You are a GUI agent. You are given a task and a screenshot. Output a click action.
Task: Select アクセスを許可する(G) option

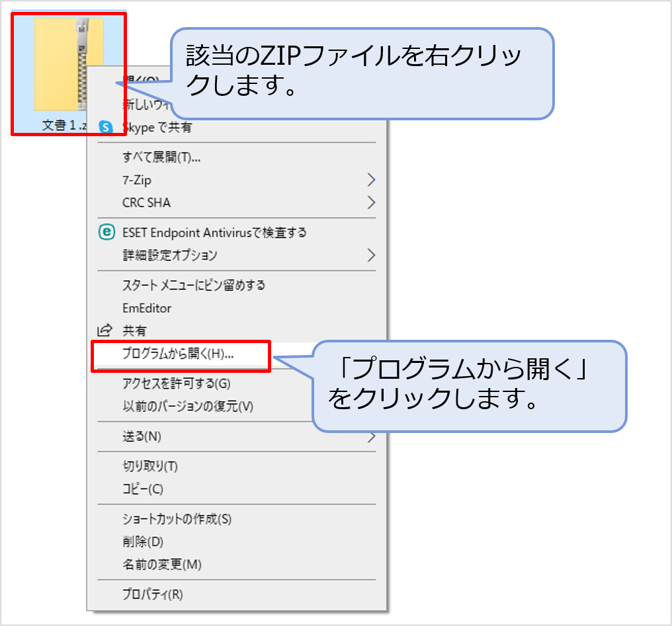click(x=176, y=383)
